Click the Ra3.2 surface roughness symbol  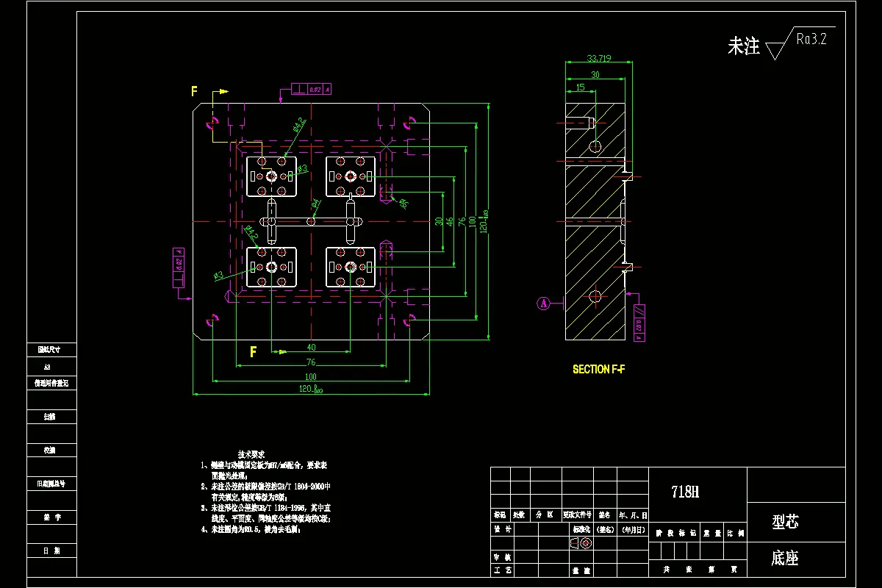pyautogui.click(x=801, y=44)
